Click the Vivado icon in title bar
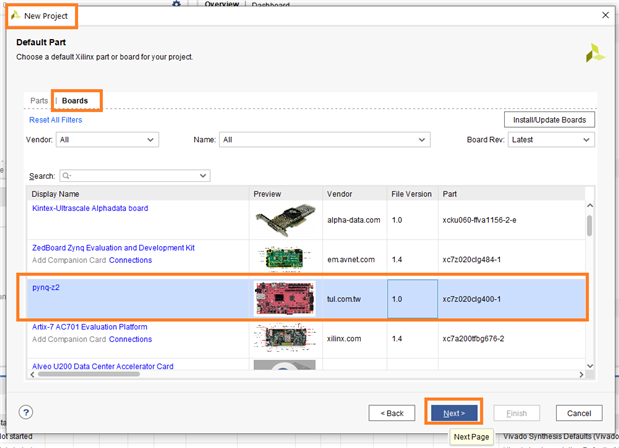619x448 pixels. pos(15,16)
